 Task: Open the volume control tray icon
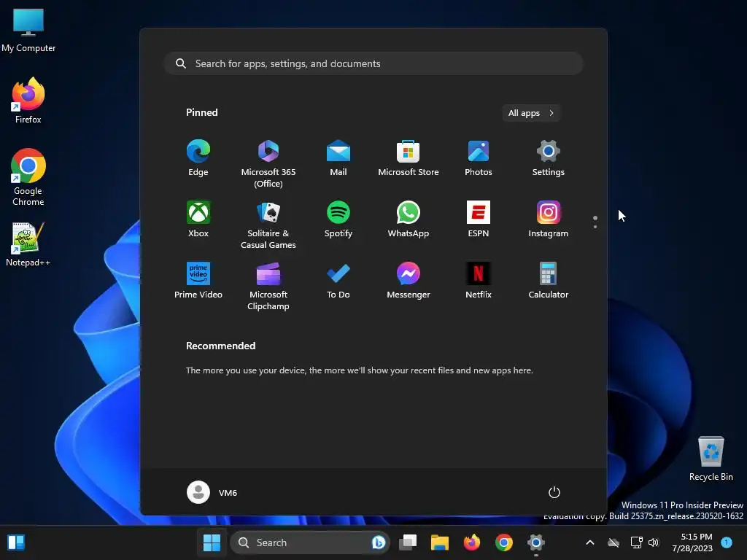654,542
